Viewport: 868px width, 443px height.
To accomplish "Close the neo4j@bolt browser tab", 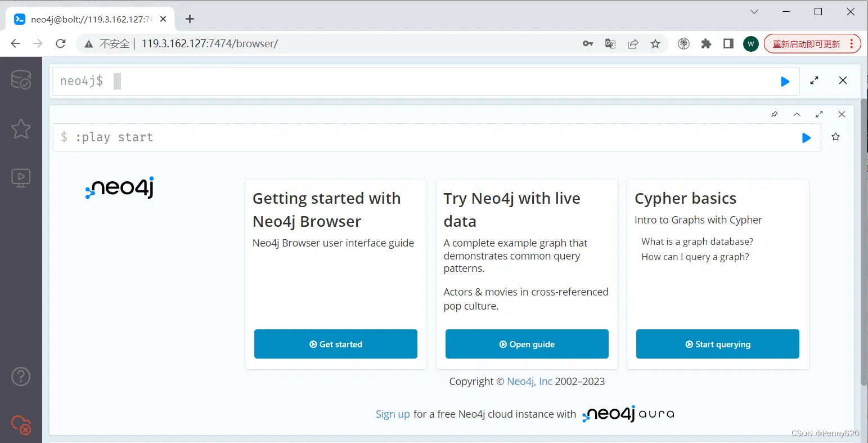I will pos(163,19).
